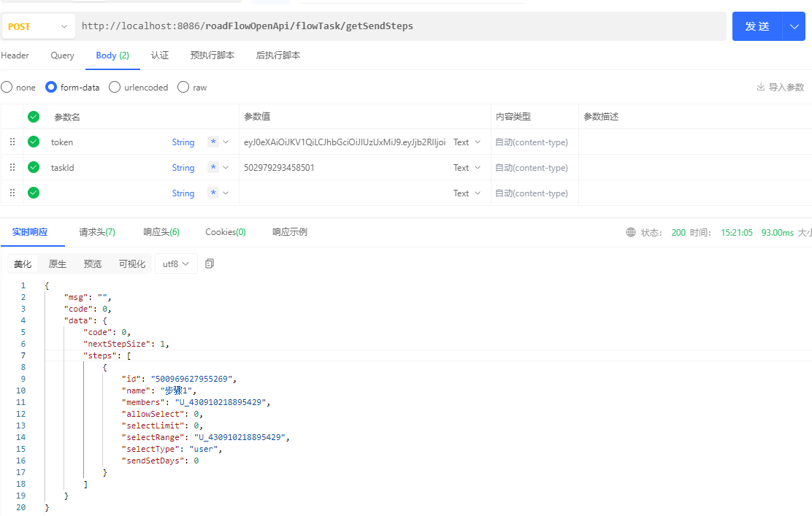Open the 响应头(6) tab
Image resolution: width=812 pixels, height=516 pixels.
coord(161,232)
